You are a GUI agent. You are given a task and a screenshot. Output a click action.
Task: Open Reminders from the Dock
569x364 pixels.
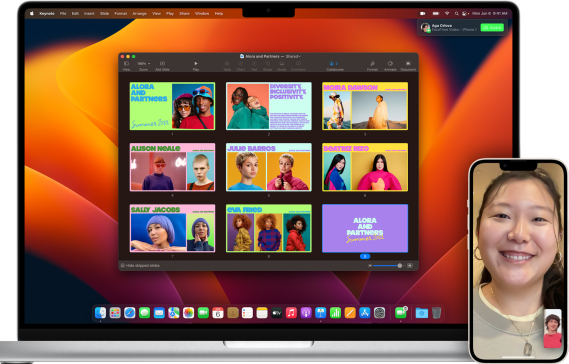pos(247,312)
